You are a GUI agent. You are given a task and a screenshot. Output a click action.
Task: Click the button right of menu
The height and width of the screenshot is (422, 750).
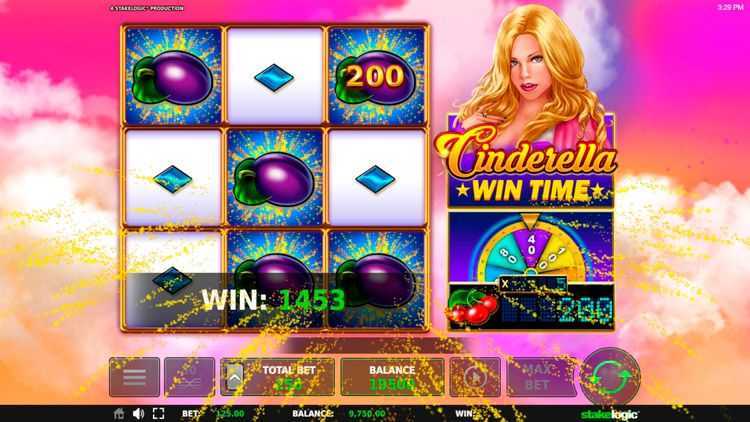coord(189,377)
